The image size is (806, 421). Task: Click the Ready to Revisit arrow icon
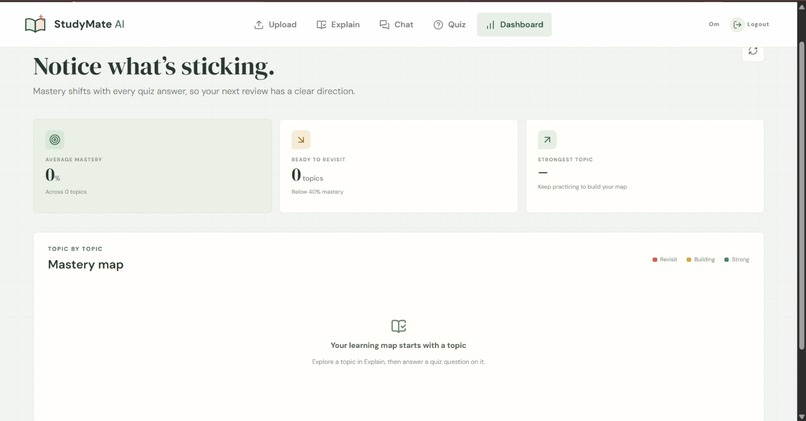[x=301, y=139]
